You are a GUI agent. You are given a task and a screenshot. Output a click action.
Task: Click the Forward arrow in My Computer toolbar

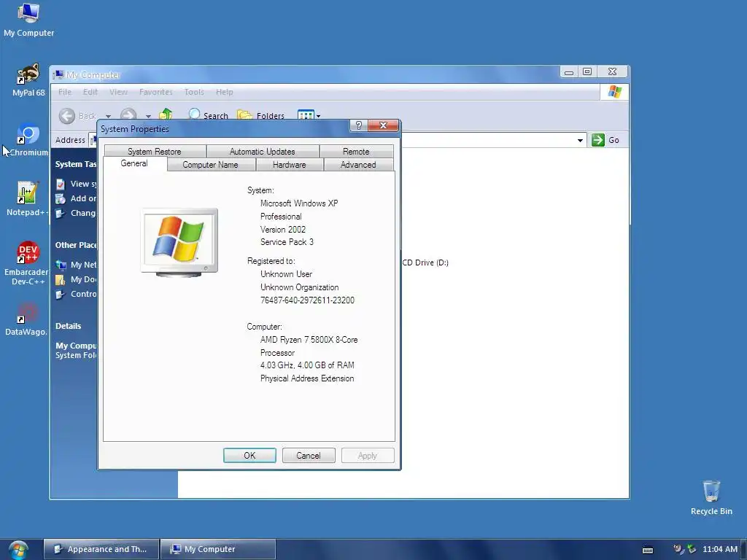(128, 114)
